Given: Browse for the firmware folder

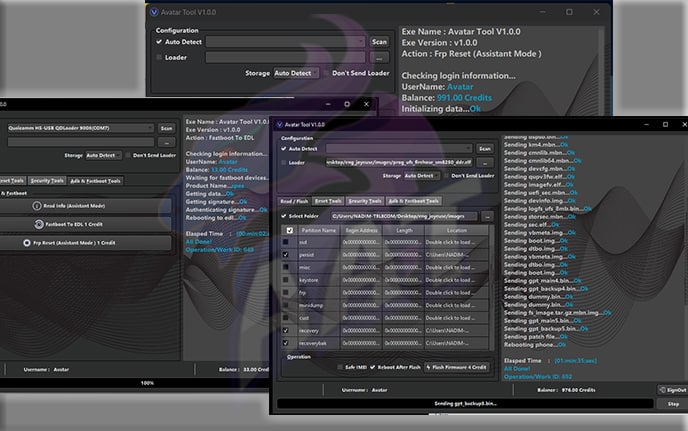Looking at the screenshot, I should pos(487,216).
